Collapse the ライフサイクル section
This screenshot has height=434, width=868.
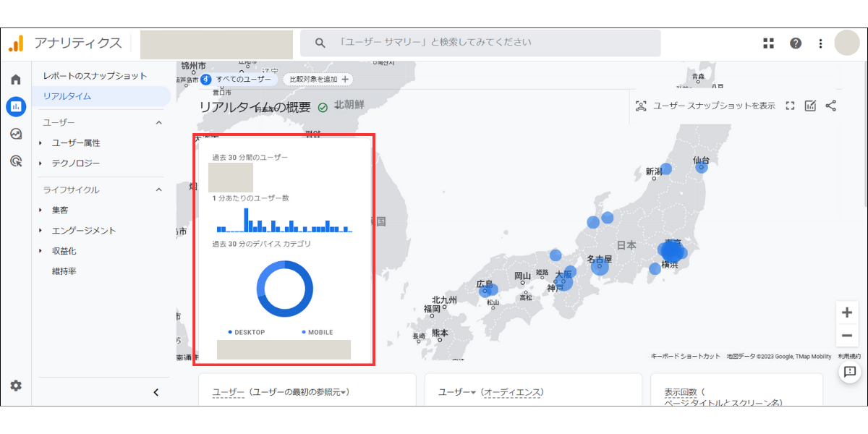159,190
